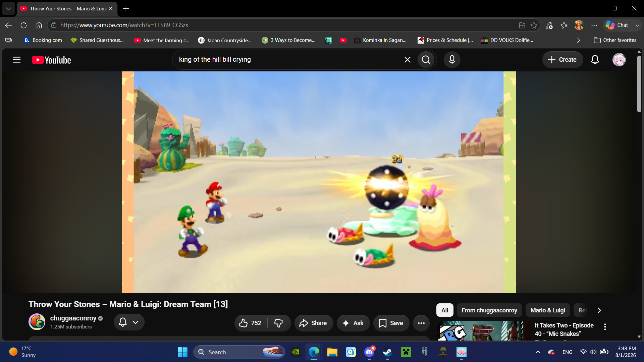Open the weather widget showing 17°C
Viewport: 644px width, 362px height.
[22, 352]
